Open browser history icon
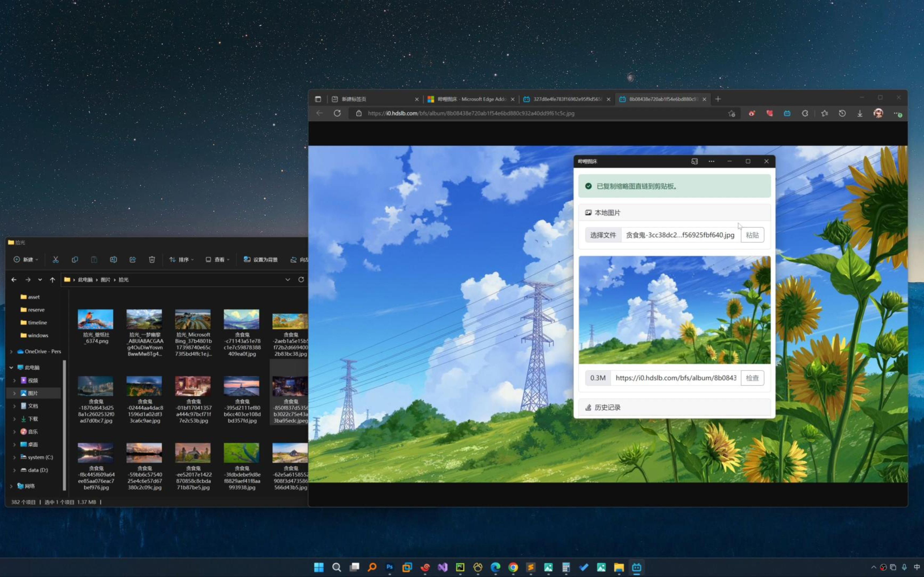Image resolution: width=924 pixels, height=577 pixels. click(842, 113)
